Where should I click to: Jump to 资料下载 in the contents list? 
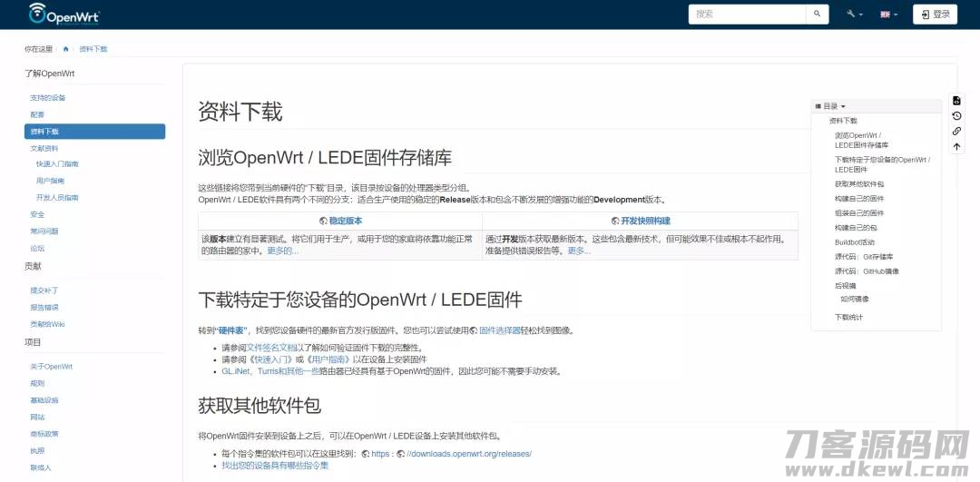tap(843, 121)
